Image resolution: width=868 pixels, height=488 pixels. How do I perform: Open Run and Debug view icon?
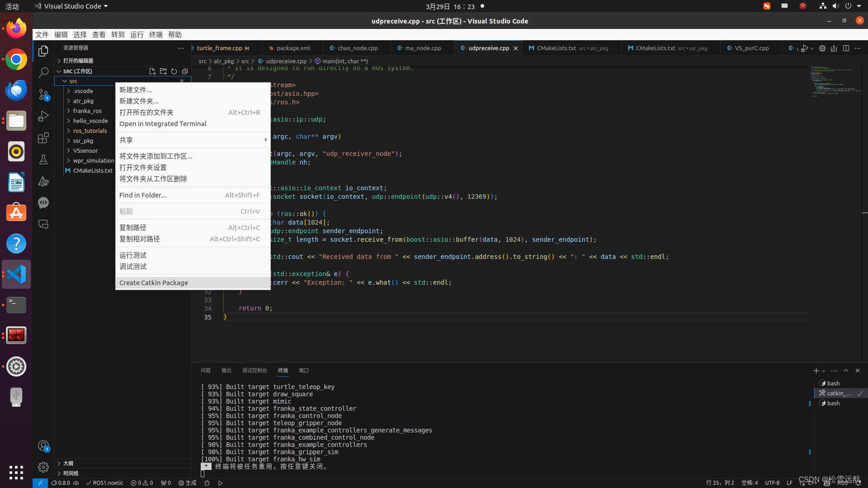[x=43, y=116]
